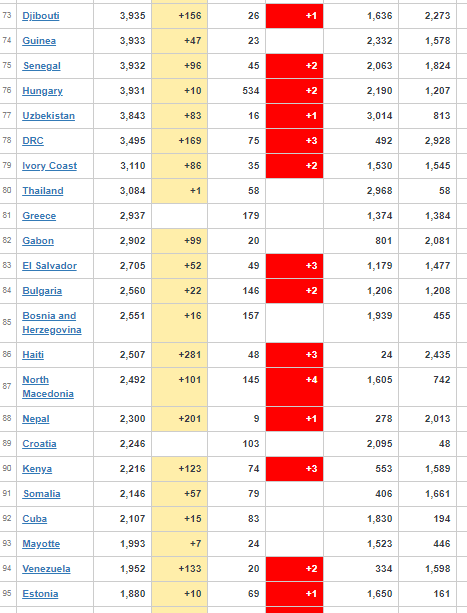This screenshot has width=467, height=613.
Task: Select the Estonia link
Action: 40,594
